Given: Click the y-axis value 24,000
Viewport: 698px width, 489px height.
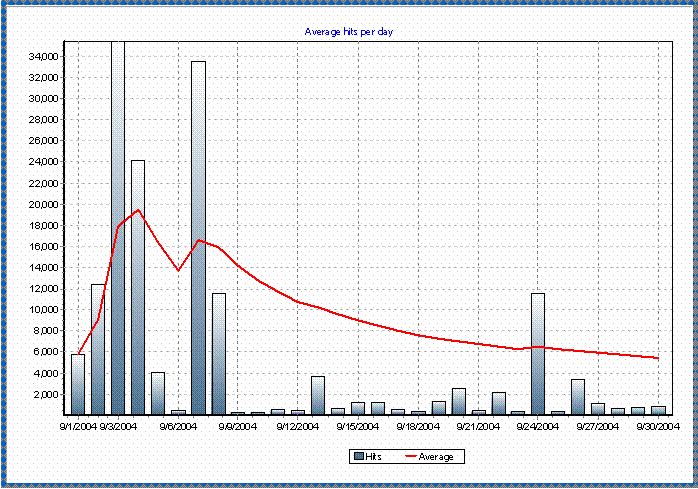Looking at the screenshot, I should point(43,162).
